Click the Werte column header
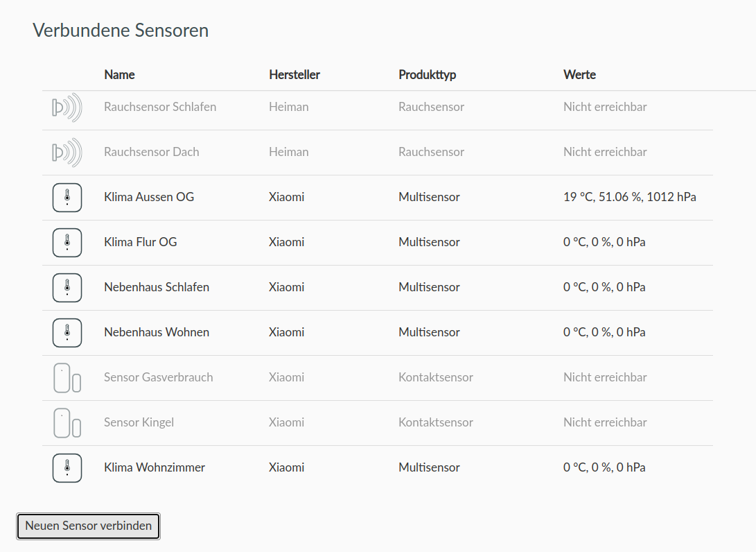This screenshot has width=756, height=552. (579, 75)
